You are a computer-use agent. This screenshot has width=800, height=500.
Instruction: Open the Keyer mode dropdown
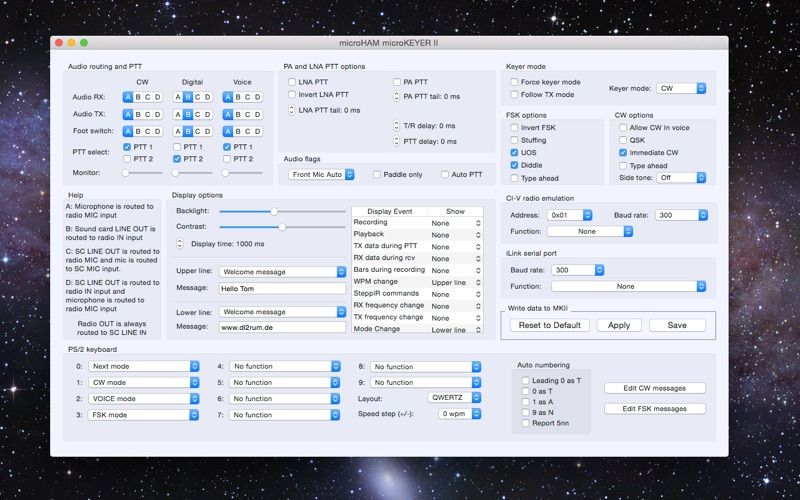681,88
